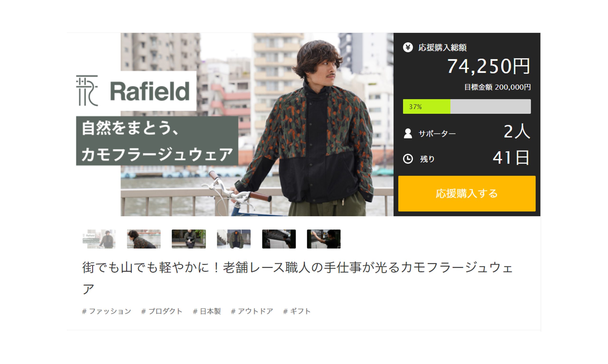Click the 応援購入する button
Viewport: 608px width, 364px height.
click(x=467, y=194)
